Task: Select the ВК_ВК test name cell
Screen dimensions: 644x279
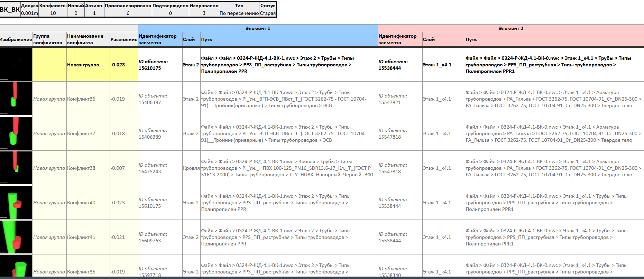Action: click(x=10, y=9)
